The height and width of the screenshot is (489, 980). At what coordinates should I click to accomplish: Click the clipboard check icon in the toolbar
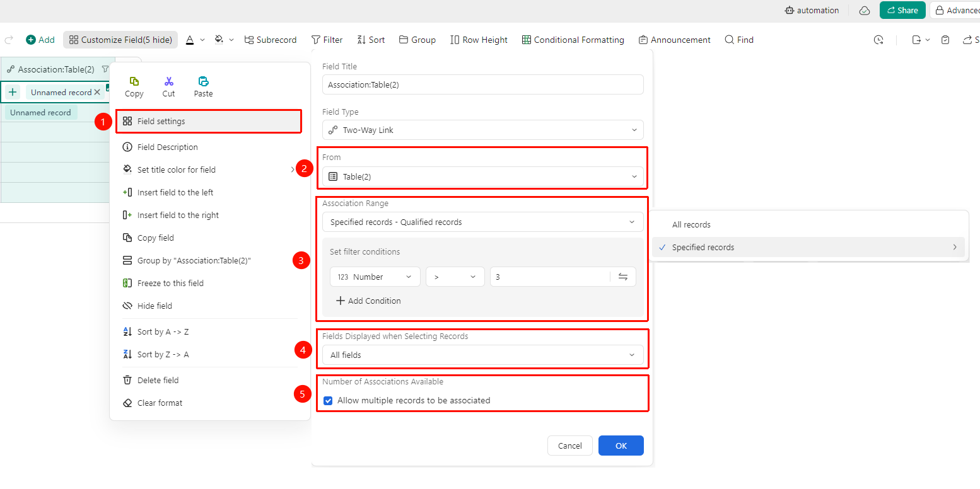945,40
